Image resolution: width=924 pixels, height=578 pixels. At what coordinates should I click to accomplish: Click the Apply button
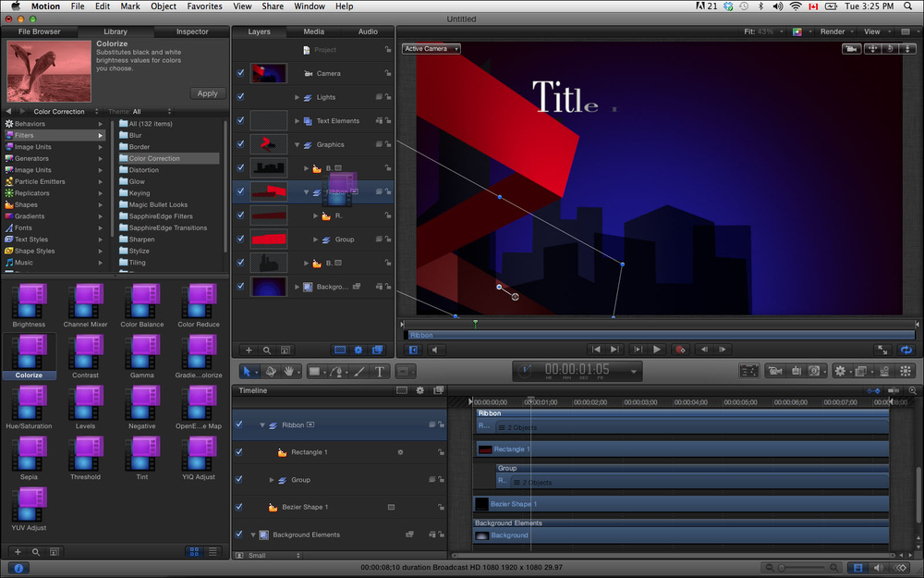pos(207,93)
